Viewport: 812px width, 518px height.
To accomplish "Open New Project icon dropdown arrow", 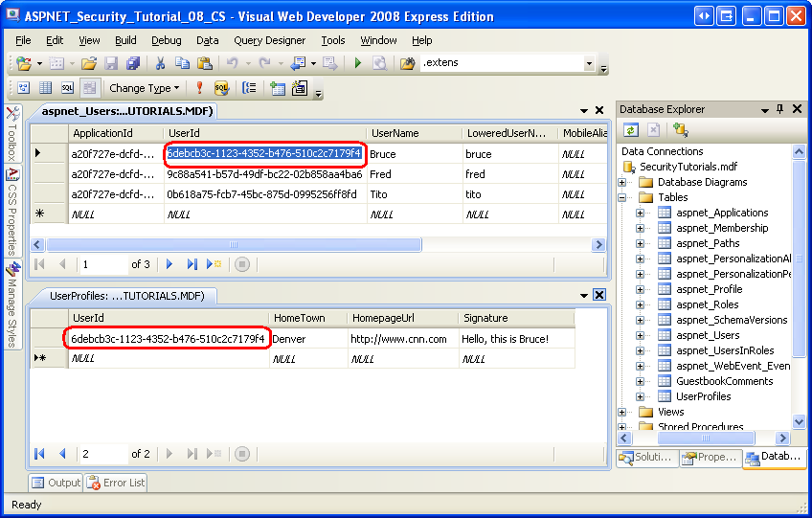I will (40, 64).
